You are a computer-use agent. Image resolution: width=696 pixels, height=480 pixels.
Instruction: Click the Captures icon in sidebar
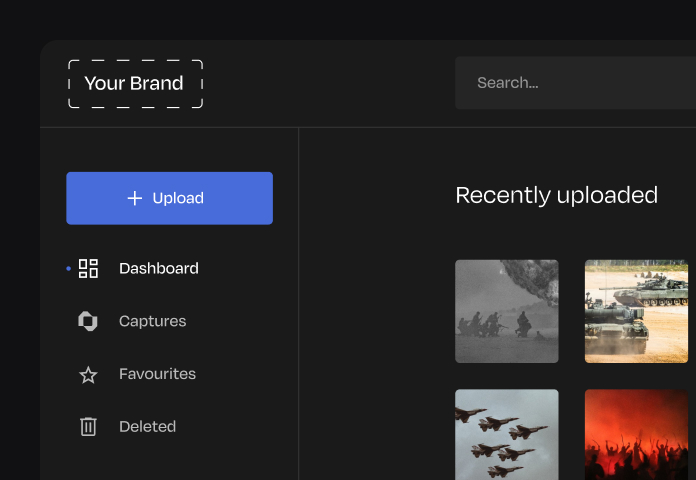(88, 321)
